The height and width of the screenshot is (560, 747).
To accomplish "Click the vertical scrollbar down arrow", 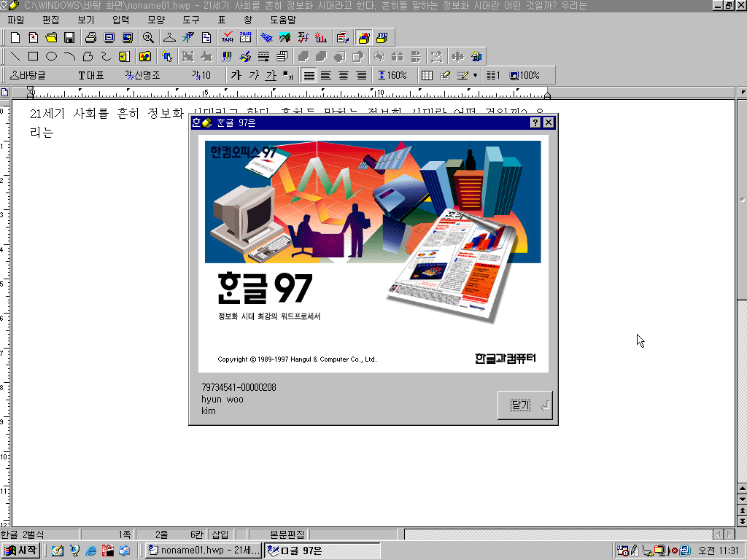I will (x=742, y=499).
